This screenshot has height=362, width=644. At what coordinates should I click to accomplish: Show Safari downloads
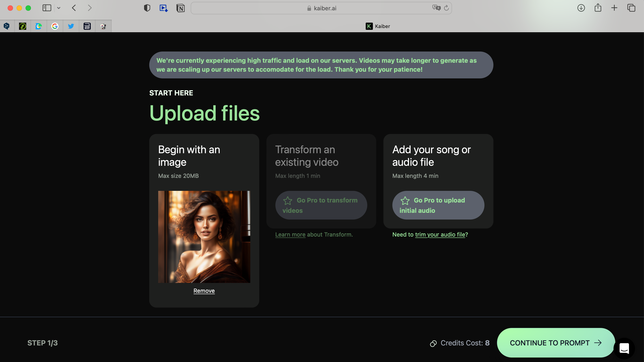coord(581,8)
